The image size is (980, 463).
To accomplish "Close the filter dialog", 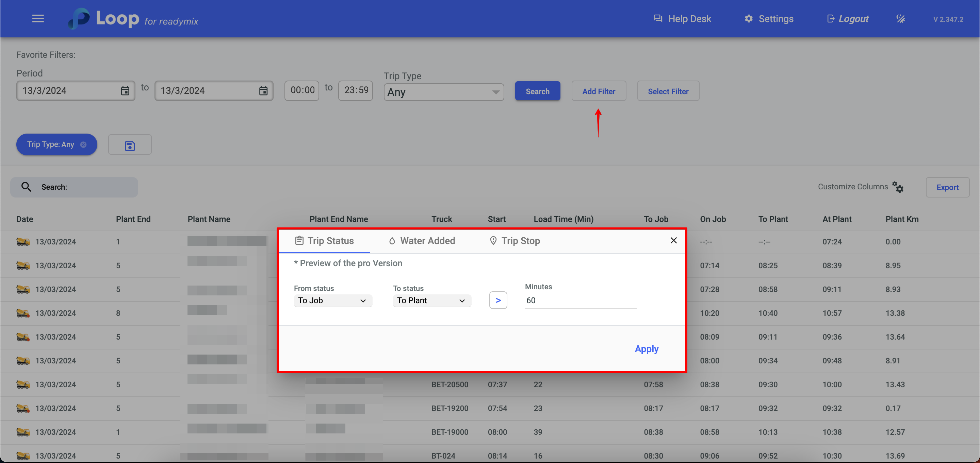I will tap(673, 241).
